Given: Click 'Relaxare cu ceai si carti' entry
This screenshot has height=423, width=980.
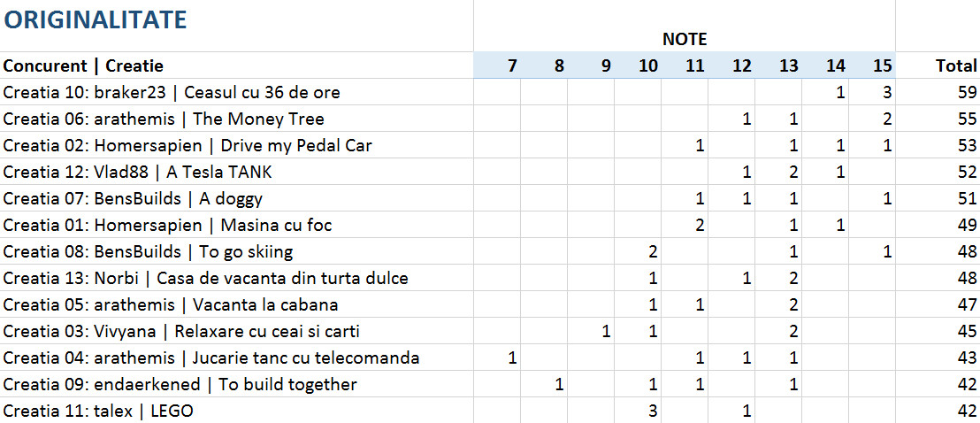Looking at the screenshot, I should click(x=181, y=331).
